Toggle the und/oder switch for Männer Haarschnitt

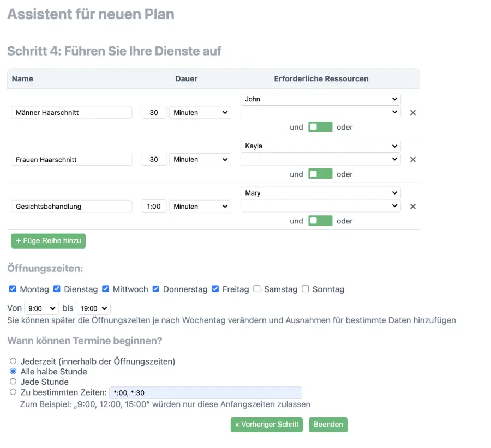tap(320, 127)
